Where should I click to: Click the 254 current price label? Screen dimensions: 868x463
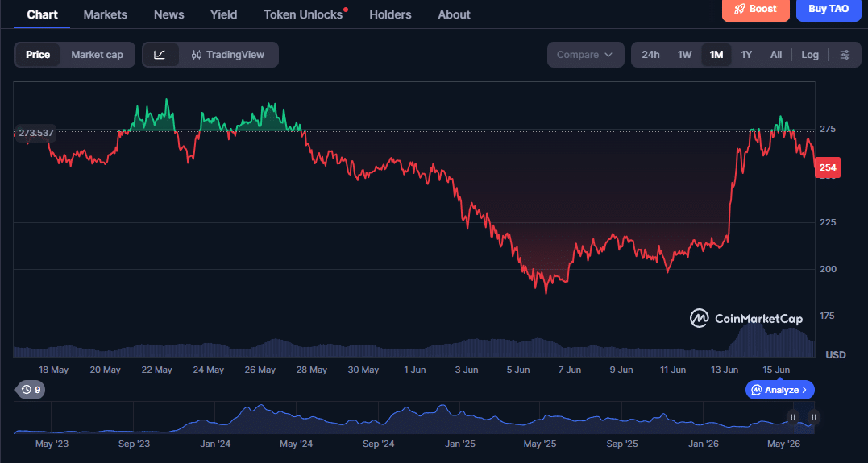click(x=828, y=167)
